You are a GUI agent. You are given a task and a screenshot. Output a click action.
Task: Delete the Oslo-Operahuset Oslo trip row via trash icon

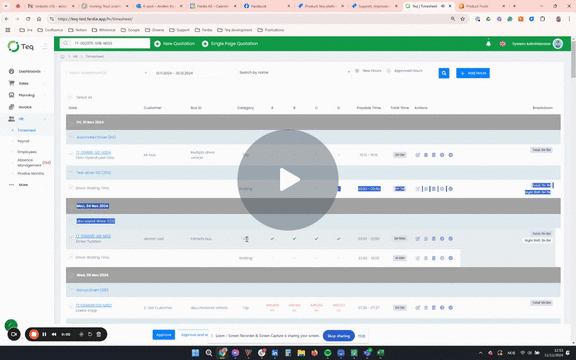pos(434,155)
